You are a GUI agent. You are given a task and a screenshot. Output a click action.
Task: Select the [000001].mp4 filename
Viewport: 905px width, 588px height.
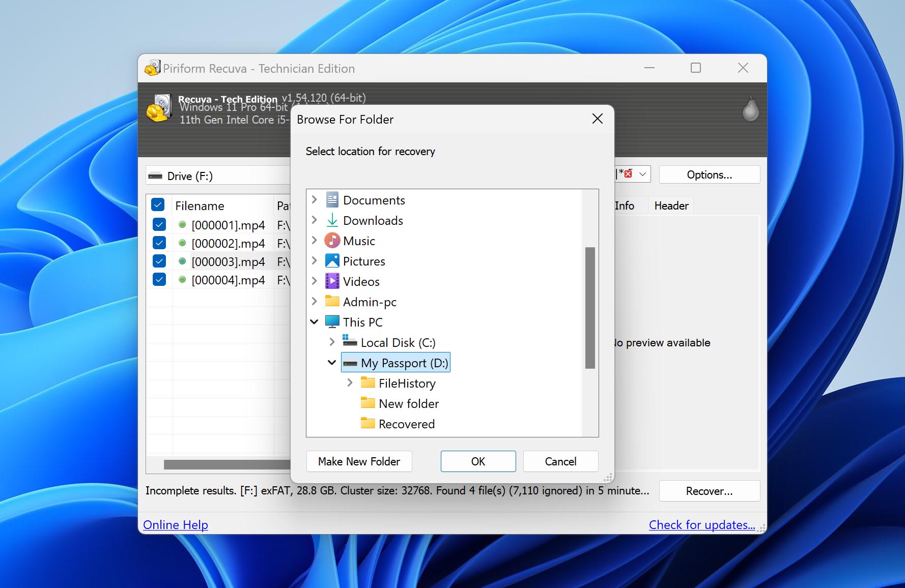[228, 225]
